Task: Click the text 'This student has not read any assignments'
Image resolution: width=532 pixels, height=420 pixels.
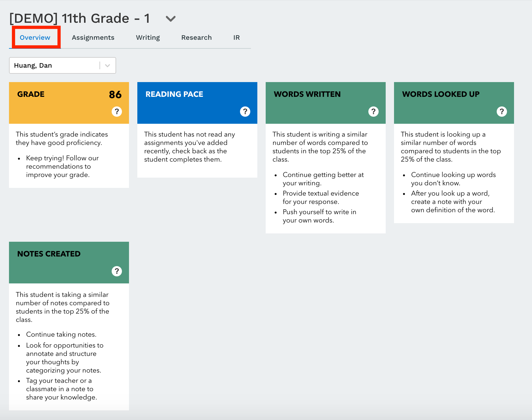Action: tap(190, 147)
